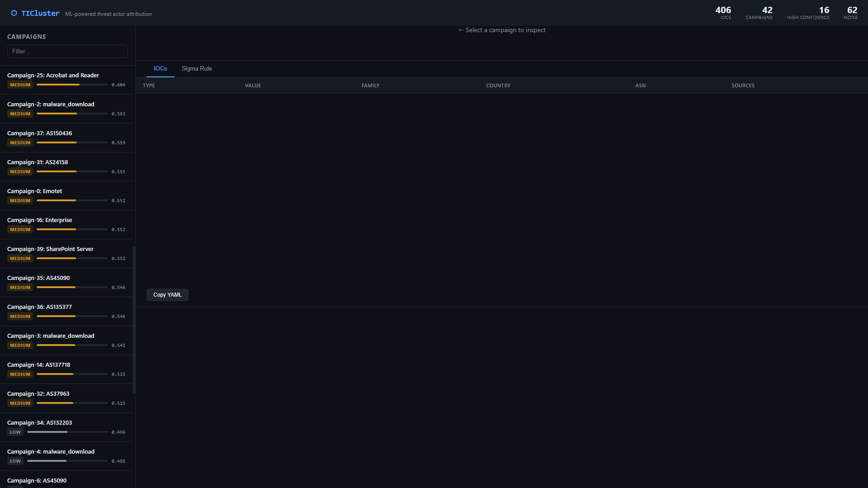Focus the campaign Filter input field
The height and width of the screenshot is (488, 868).
click(x=67, y=51)
